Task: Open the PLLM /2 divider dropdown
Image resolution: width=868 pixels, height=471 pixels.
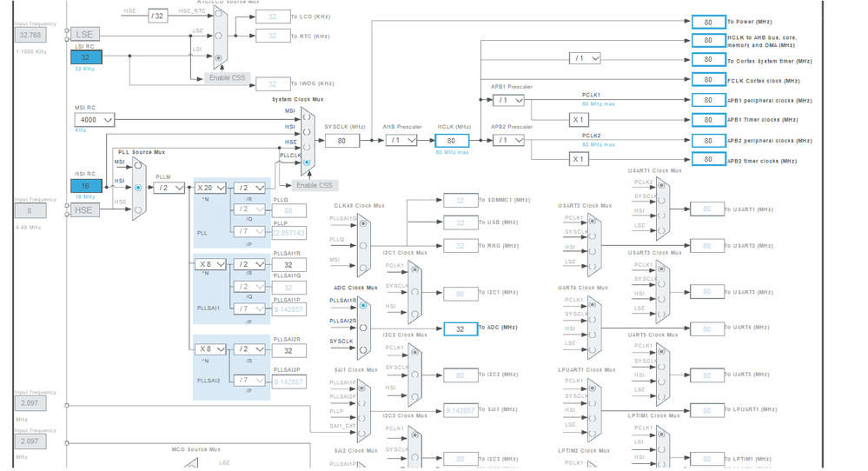Action: tap(169, 189)
